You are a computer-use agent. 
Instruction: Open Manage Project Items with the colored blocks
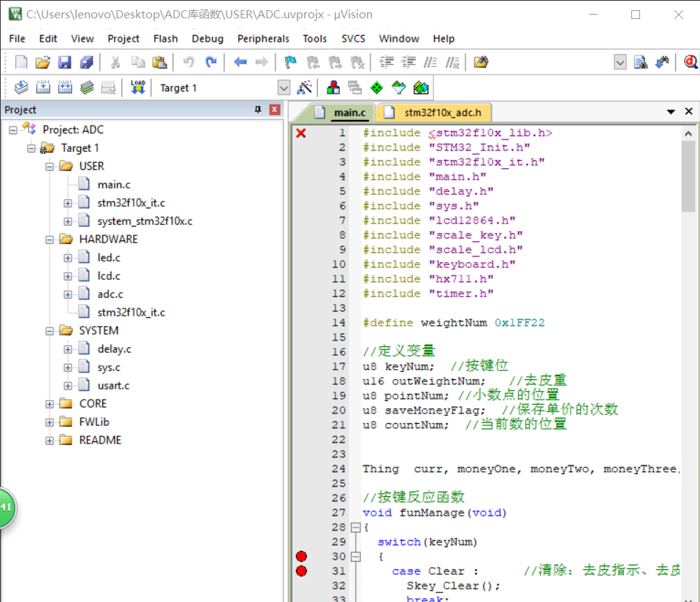[x=333, y=88]
